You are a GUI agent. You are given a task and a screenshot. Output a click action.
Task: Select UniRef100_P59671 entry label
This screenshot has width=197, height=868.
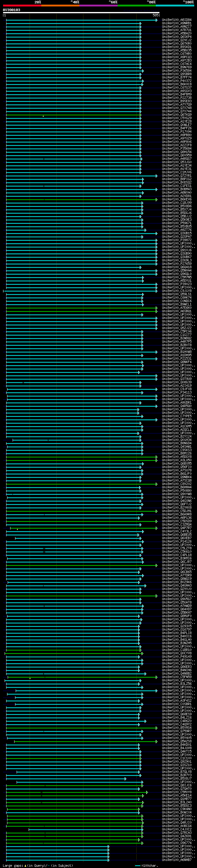pos(176,223)
